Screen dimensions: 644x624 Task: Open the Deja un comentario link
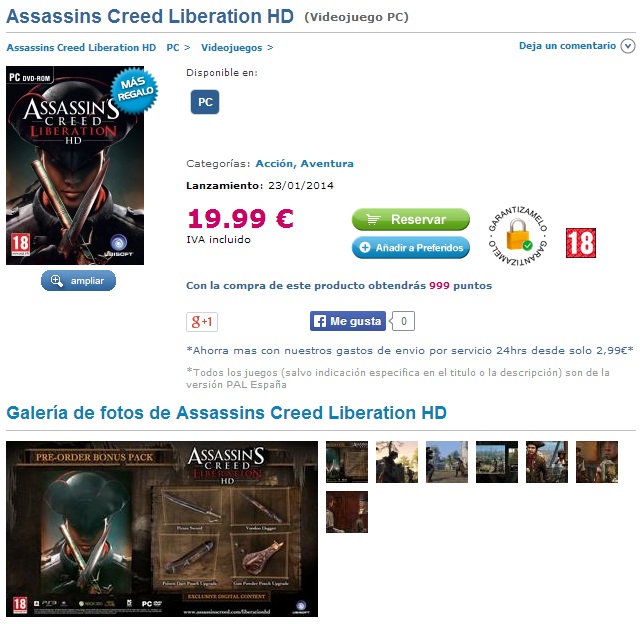(x=567, y=46)
